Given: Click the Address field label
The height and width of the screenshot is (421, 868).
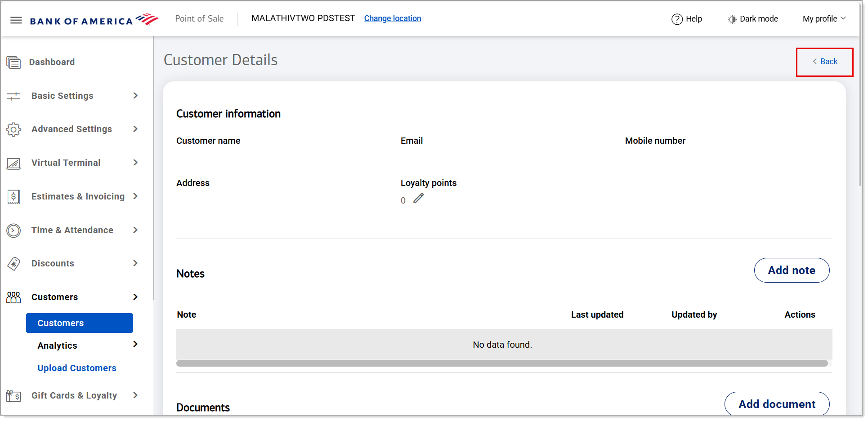Looking at the screenshot, I should (x=193, y=183).
